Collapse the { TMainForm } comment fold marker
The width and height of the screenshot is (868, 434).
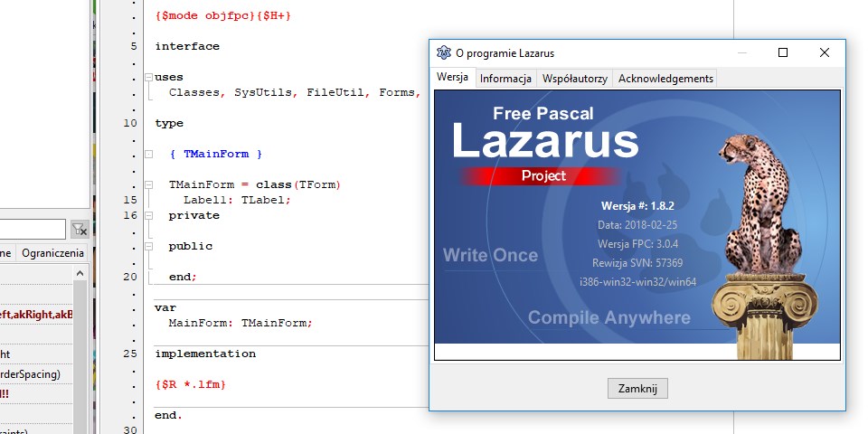[148, 154]
